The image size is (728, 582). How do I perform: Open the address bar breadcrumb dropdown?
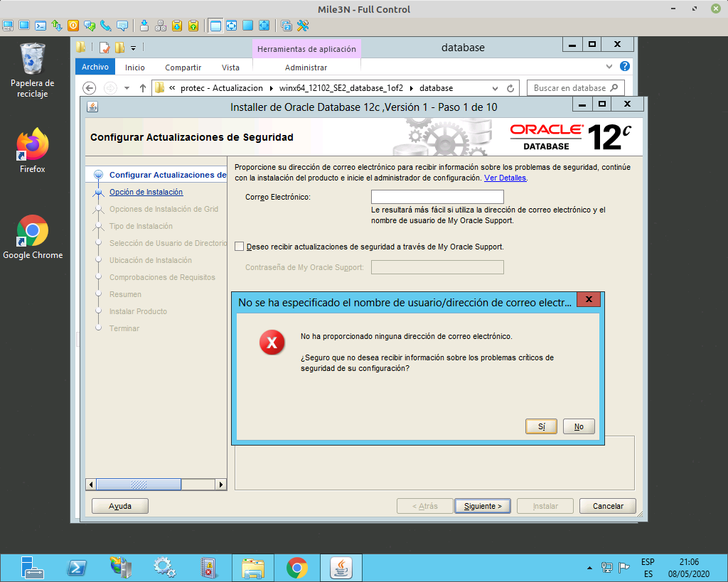click(x=496, y=87)
